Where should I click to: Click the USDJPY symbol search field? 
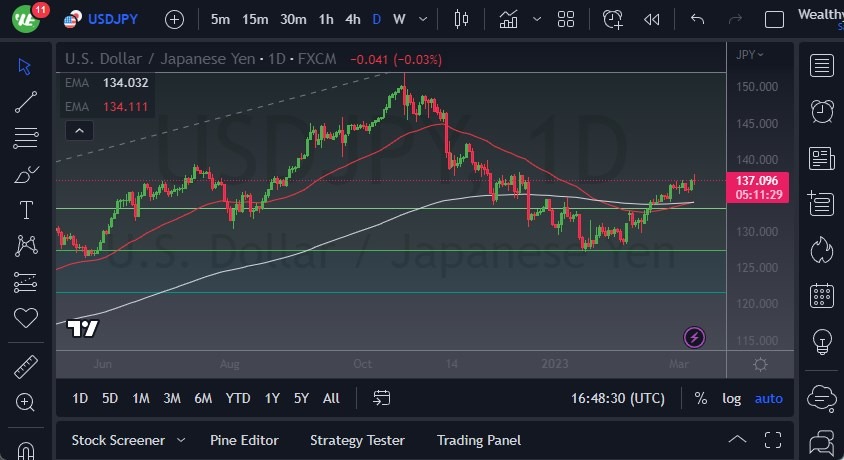click(112, 19)
